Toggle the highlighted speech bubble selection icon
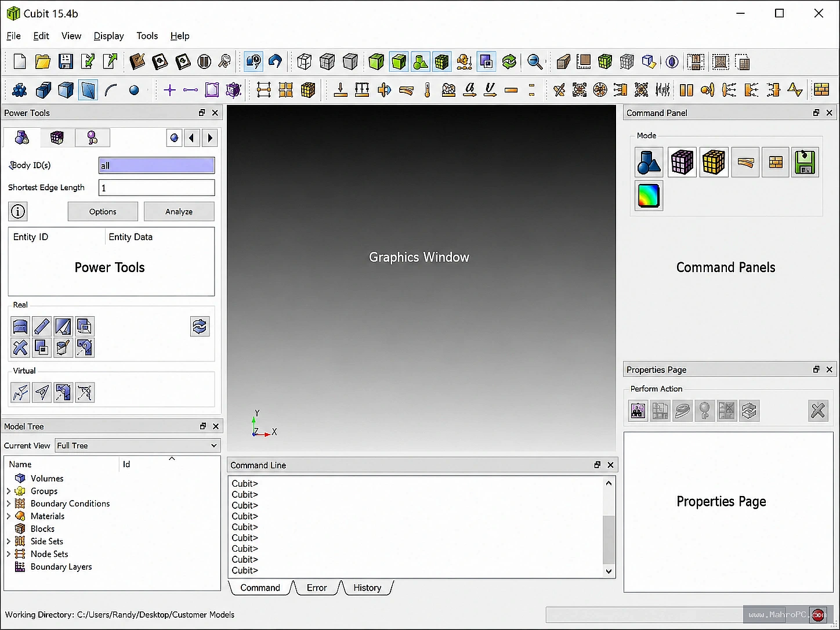 coord(254,61)
